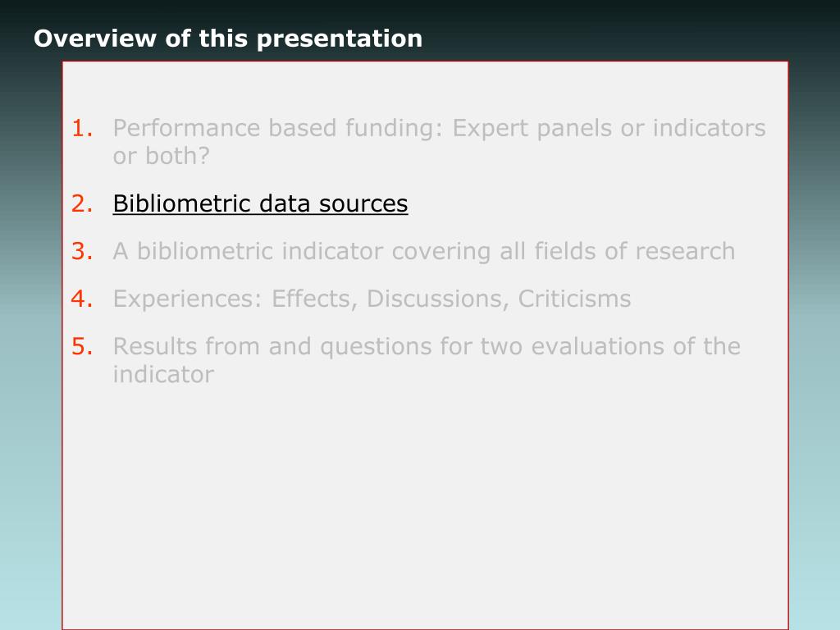The image size is (840, 630).
Task: Click the word "Criticisms" in item four
Action: pos(574,299)
